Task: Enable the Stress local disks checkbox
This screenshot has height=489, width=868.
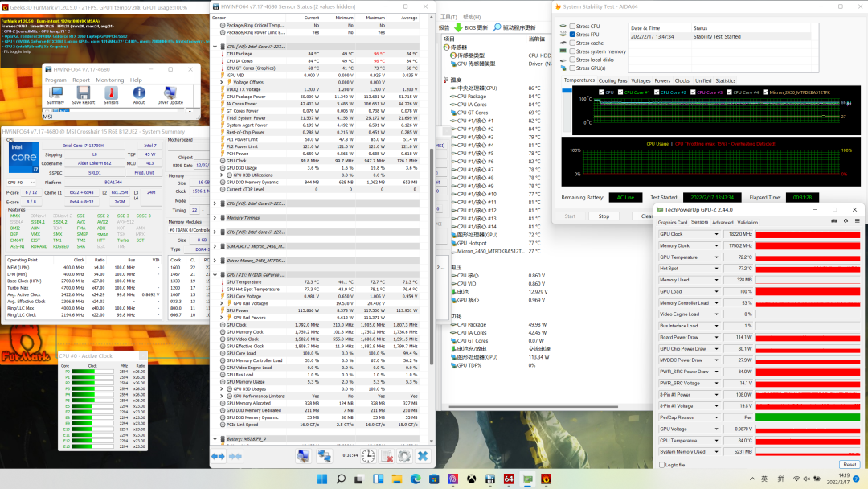Action: click(x=572, y=60)
